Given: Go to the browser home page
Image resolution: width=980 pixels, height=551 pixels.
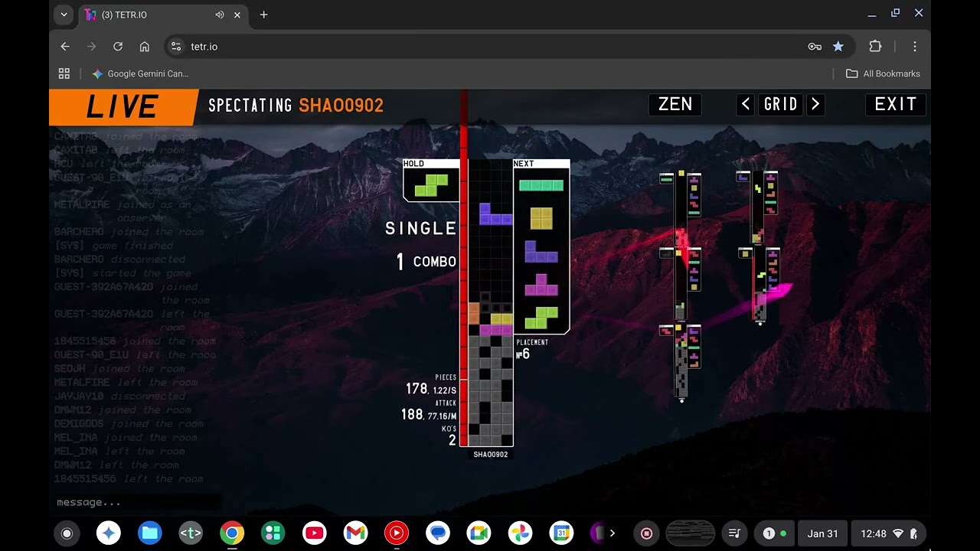Looking at the screenshot, I should [x=144, y=47].
